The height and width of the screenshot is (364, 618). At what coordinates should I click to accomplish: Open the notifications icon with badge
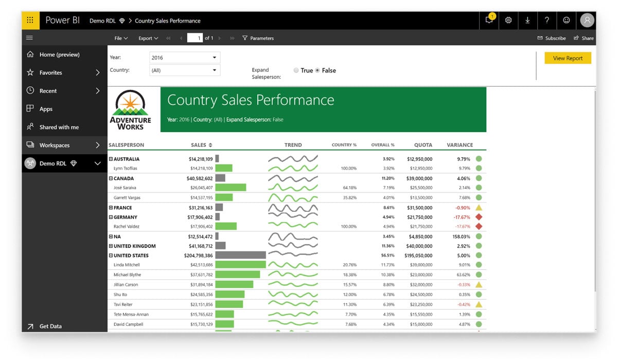click(489, 21)
